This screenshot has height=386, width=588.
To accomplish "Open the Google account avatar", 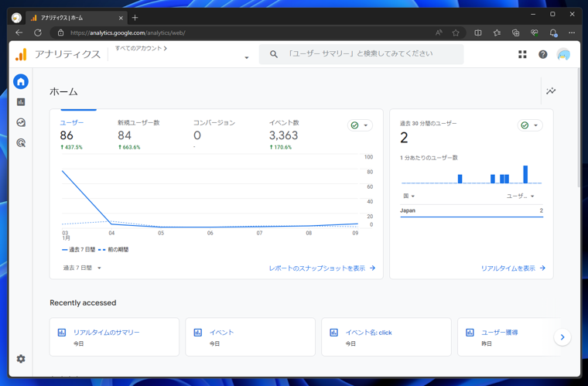I will (563, 54).
